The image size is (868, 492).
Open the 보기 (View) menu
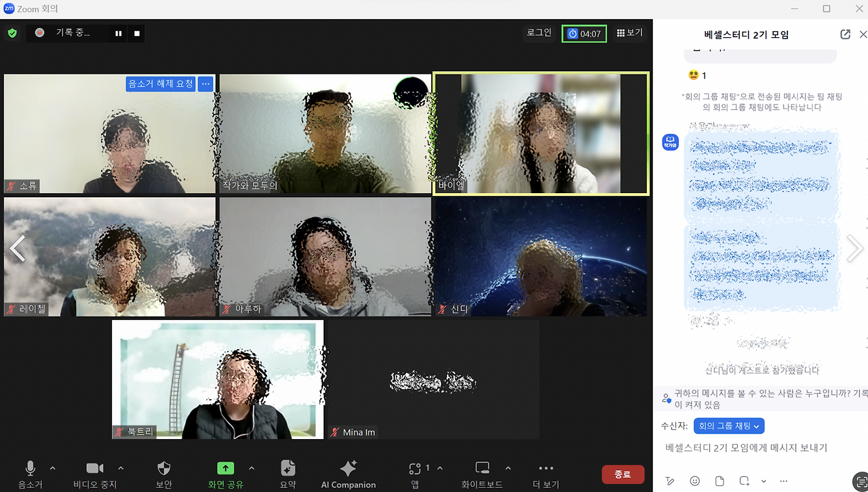pyautogui.click(x=629, y=33)
